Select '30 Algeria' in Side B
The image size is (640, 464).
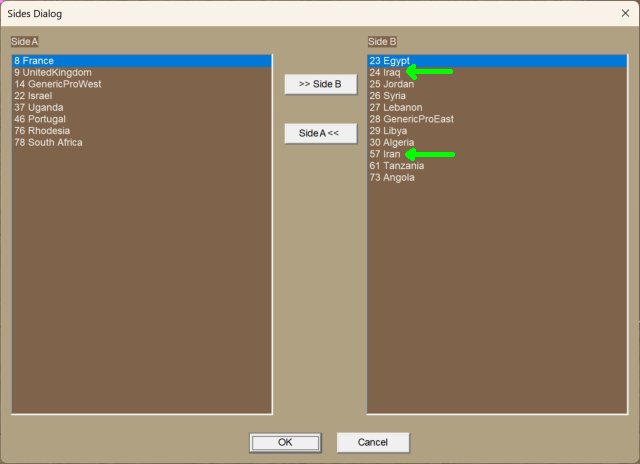point(497,142)
